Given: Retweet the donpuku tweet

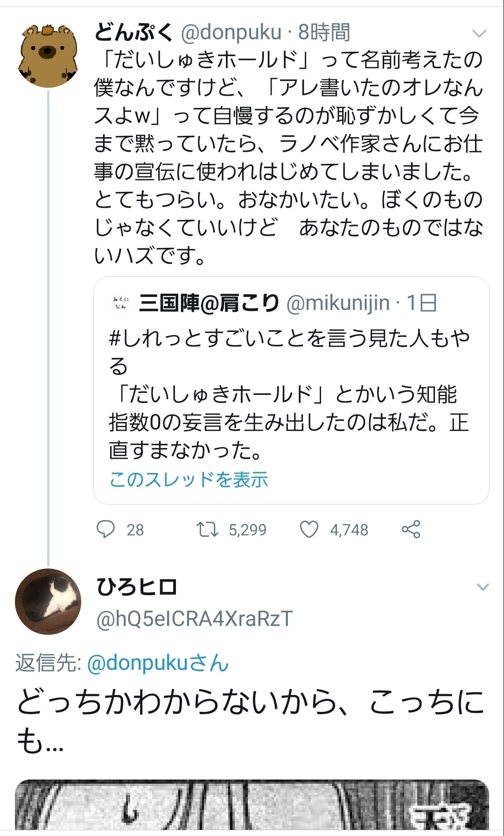Looking at the screenshot, I should tap(207, 529).
